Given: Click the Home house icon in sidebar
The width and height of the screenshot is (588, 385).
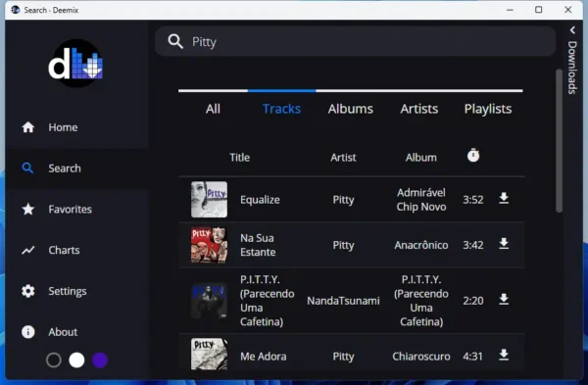Looking at the screenshot, I should (x=28, y=127).
